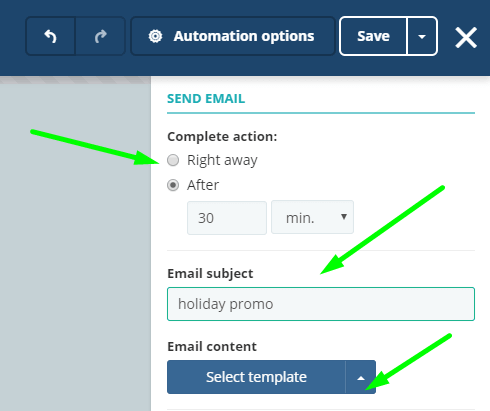This screenshot has width=490, height=411.
Task: Undo the last change with the back arrow
Action: pos(50,36)
